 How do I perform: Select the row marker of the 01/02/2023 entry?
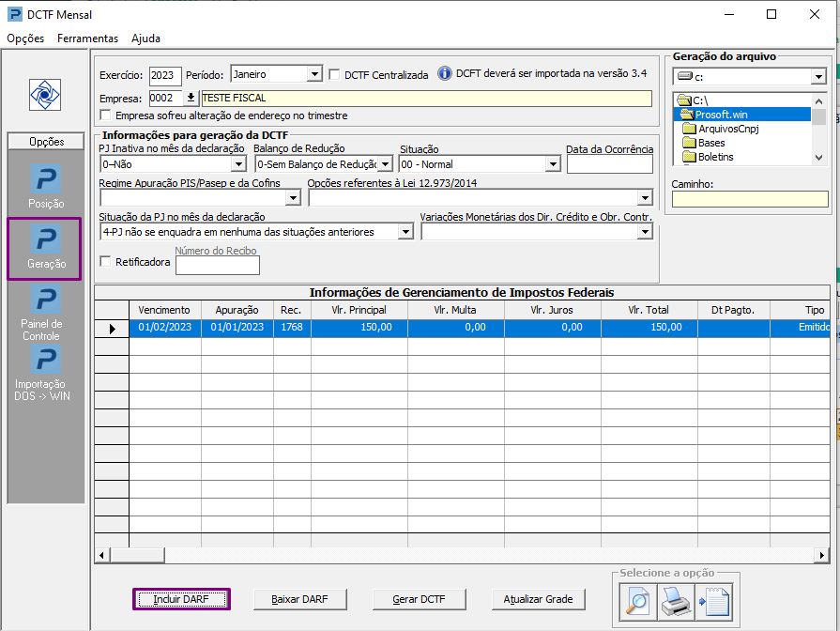coord(112,329)
